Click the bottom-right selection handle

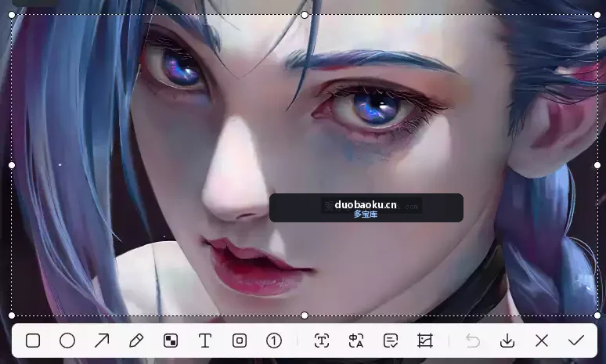pyautogui.click(x=597, y=315)
